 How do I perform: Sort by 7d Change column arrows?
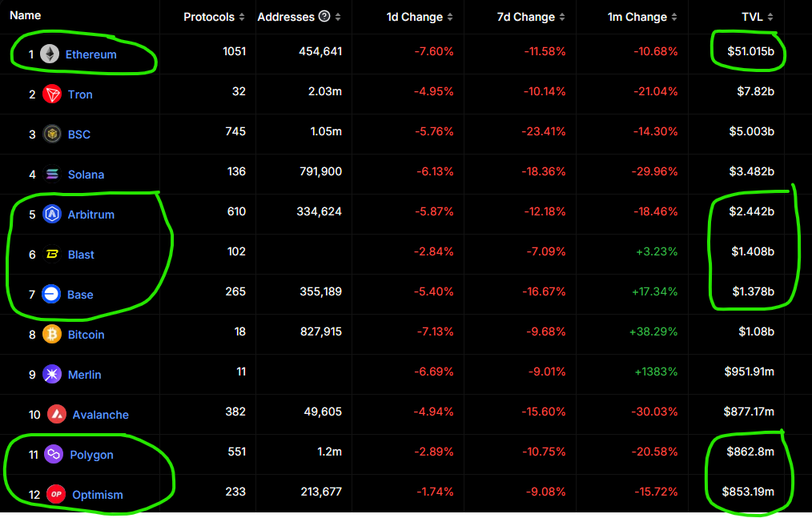(562, 17)
